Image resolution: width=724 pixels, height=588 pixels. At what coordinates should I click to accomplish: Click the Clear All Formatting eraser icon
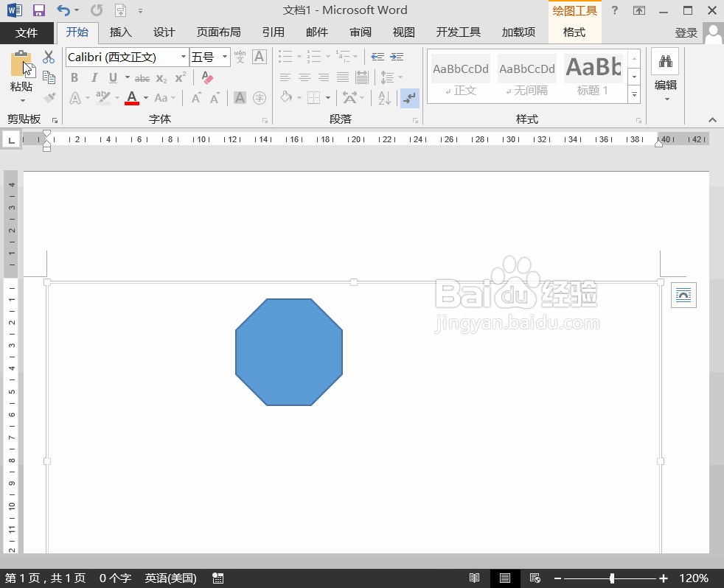(207, 77)
